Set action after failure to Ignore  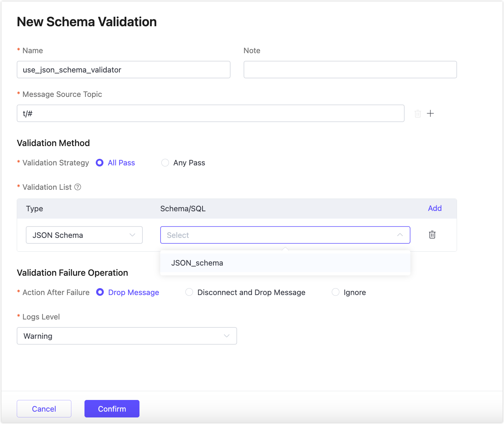point(335,292)
